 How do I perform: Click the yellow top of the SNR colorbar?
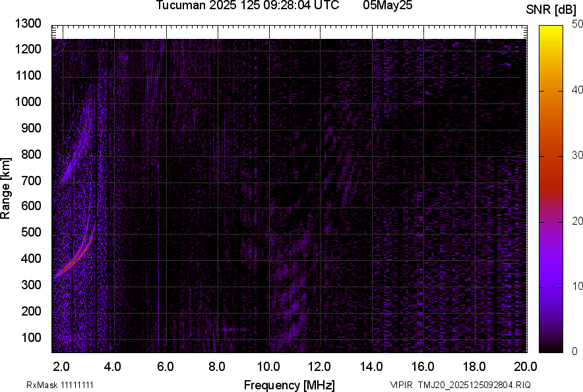pyautogui.click(x=551, y=30)
